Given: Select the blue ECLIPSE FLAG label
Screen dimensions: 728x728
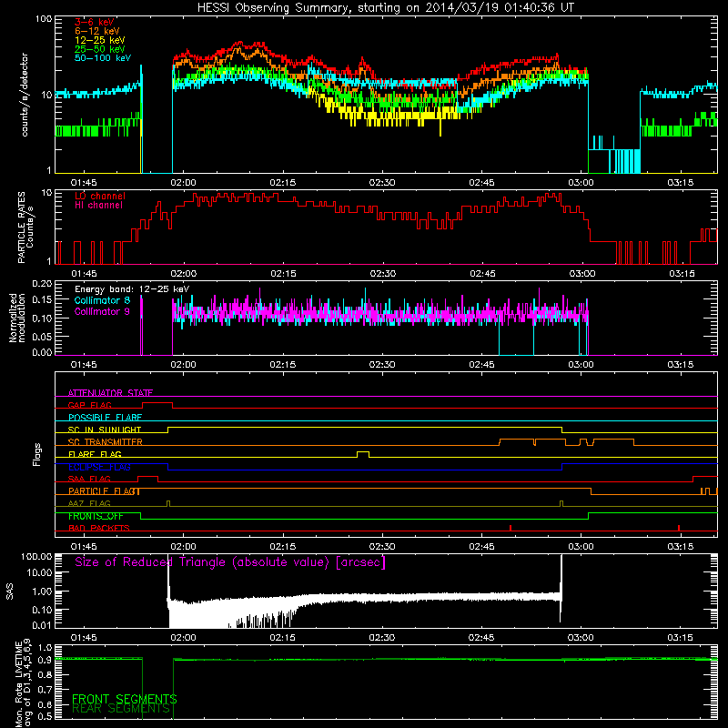Looking at the screenshot, I should tap(99, 467).
